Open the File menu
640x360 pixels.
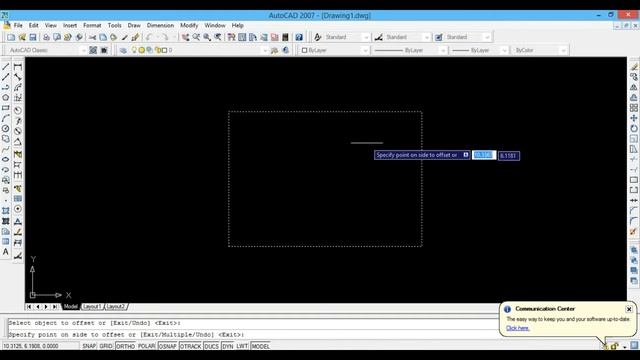(x=18, y=25)
